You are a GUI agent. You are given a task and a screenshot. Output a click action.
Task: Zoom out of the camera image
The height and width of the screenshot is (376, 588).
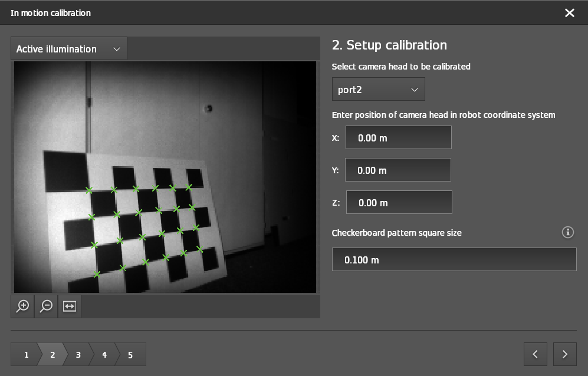pos(46,306)
